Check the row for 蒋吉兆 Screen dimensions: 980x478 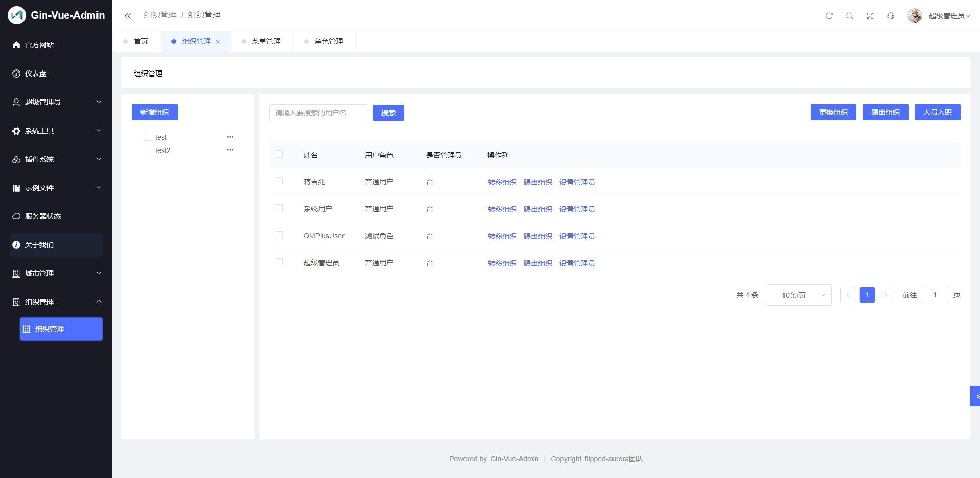pos(279,181)
